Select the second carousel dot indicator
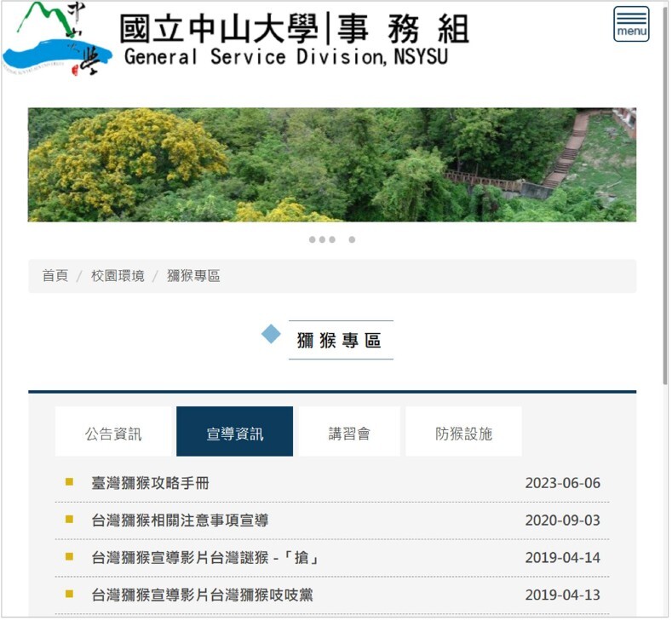 (x=322, y=239)
